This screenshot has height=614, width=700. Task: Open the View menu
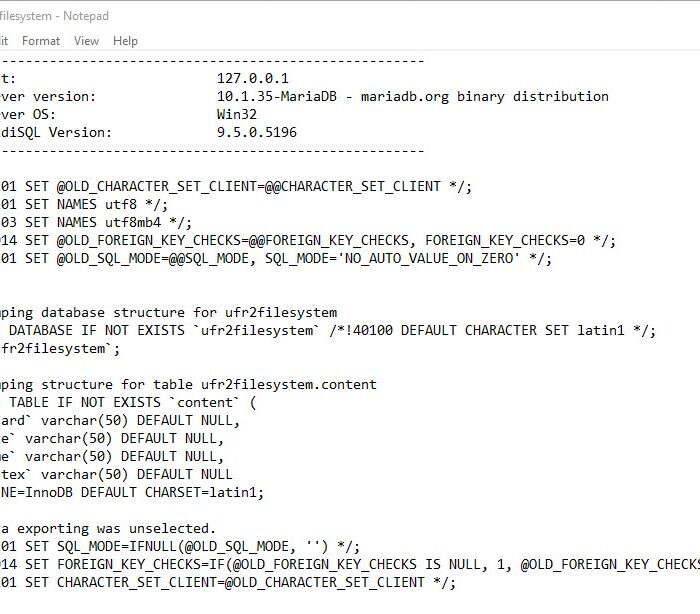point(86,41)
